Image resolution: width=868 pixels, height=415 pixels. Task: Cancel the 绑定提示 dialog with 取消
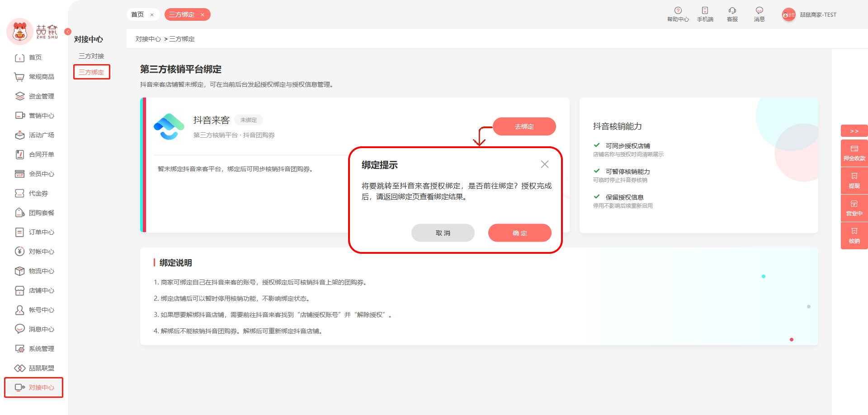(x=443, y=233)
